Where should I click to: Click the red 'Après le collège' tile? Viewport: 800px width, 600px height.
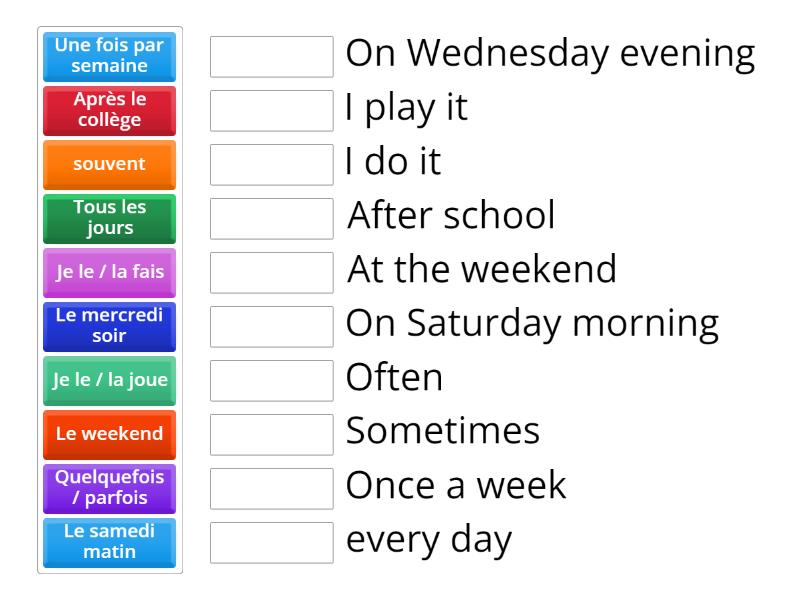pos(109,111)
